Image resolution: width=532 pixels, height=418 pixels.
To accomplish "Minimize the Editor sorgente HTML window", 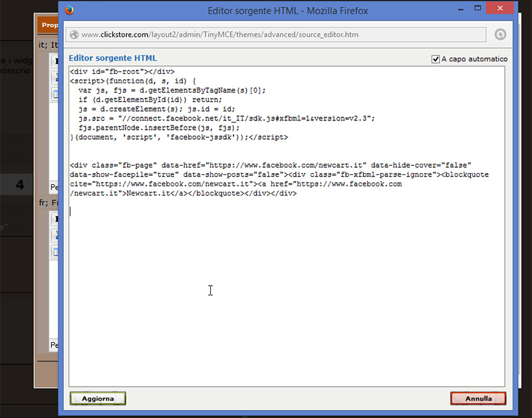I will point(460,9).
